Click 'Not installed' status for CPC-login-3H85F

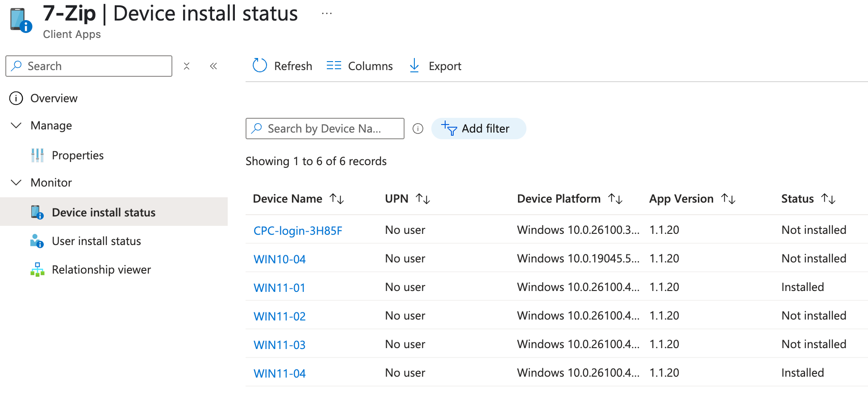[814, 230]
